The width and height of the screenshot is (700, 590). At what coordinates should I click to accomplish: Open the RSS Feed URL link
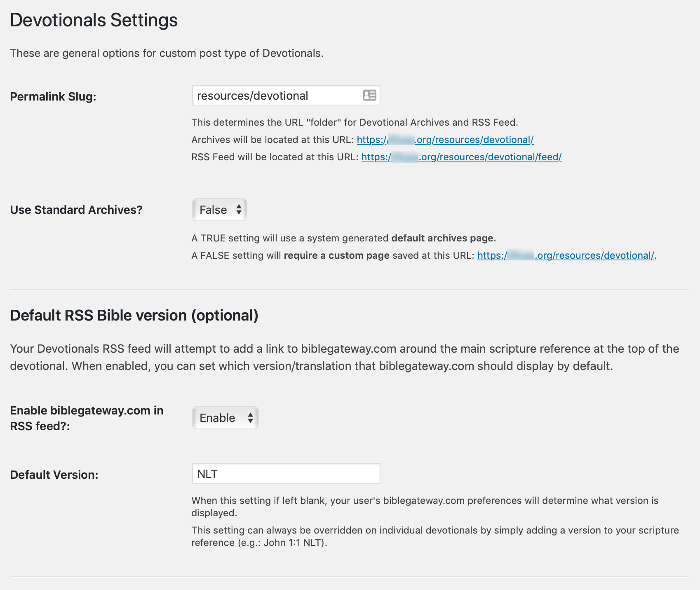461,157
